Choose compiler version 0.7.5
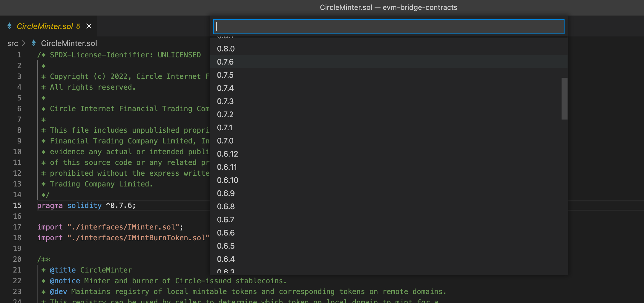Image resolution: width=644 pixels, height=303 pixels. pyautogui.click(x=389, y=75)
